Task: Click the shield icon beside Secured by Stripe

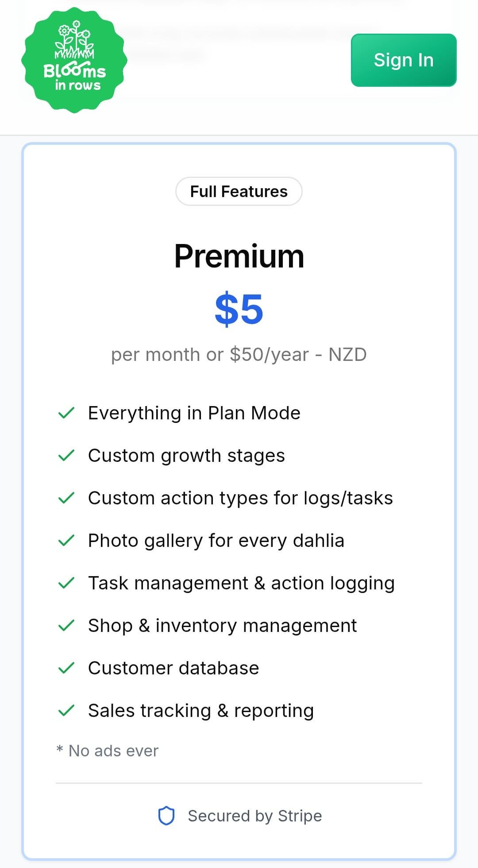Action: click(x=166, y=816)
